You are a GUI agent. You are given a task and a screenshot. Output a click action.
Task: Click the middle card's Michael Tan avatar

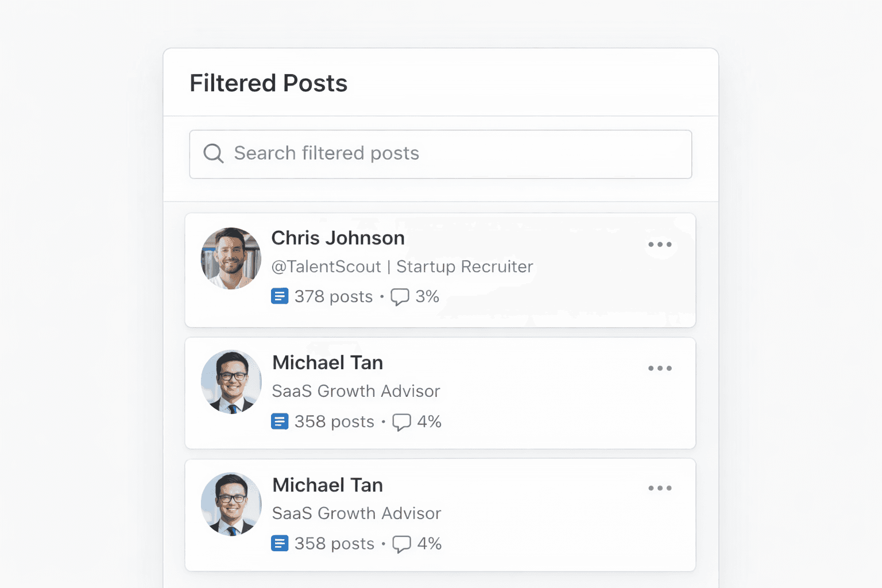point(231,382)
